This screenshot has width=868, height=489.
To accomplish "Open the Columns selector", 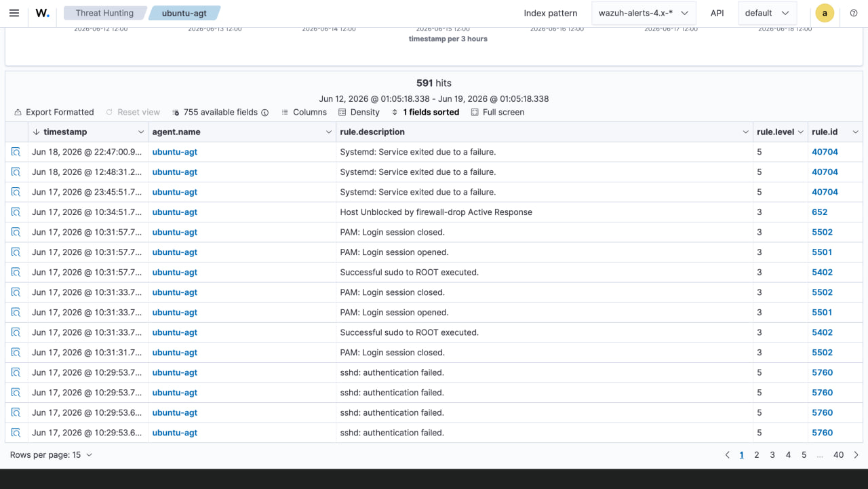I will point(304,112).
